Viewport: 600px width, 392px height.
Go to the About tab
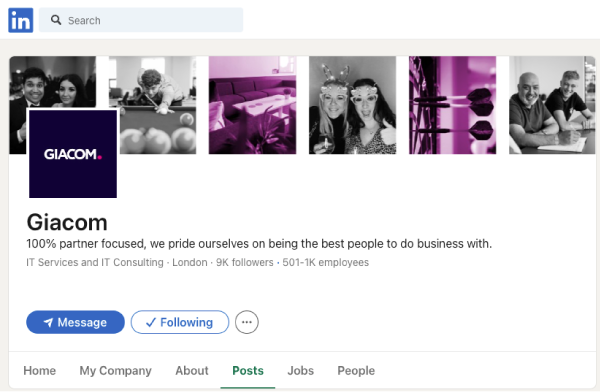[192, 371]
